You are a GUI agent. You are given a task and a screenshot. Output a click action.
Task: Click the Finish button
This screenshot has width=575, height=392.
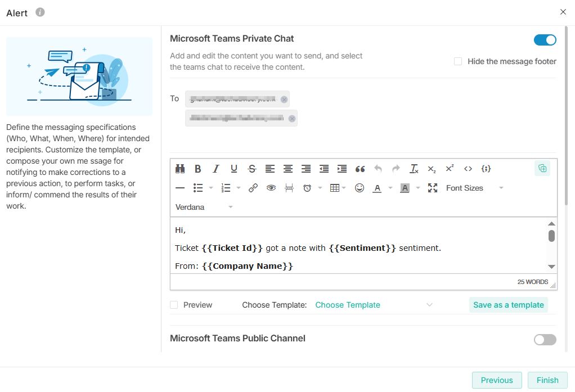[547, 380]
